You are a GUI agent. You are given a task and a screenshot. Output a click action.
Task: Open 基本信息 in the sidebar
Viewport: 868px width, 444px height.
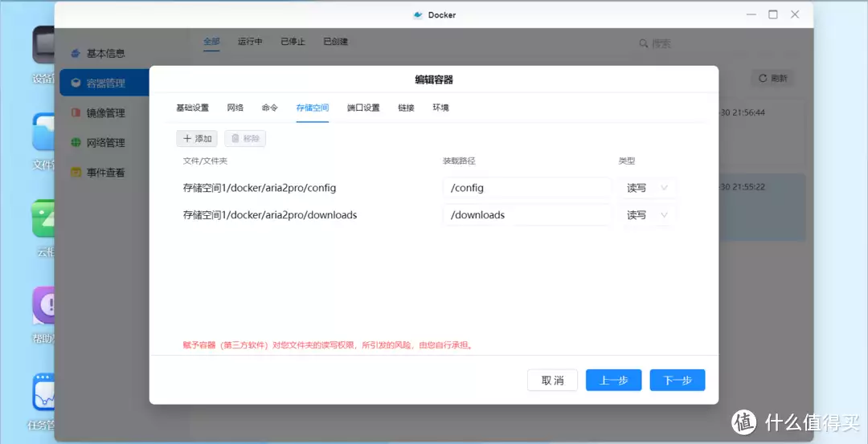(105, 54)
